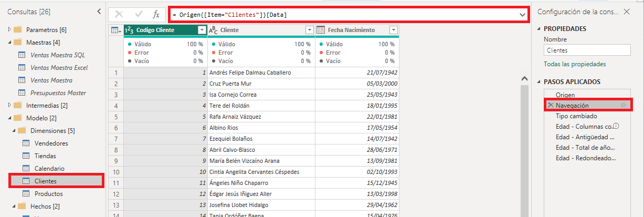
Task: Change date type icon of Fecha Nacimiento
Action: 321,30
